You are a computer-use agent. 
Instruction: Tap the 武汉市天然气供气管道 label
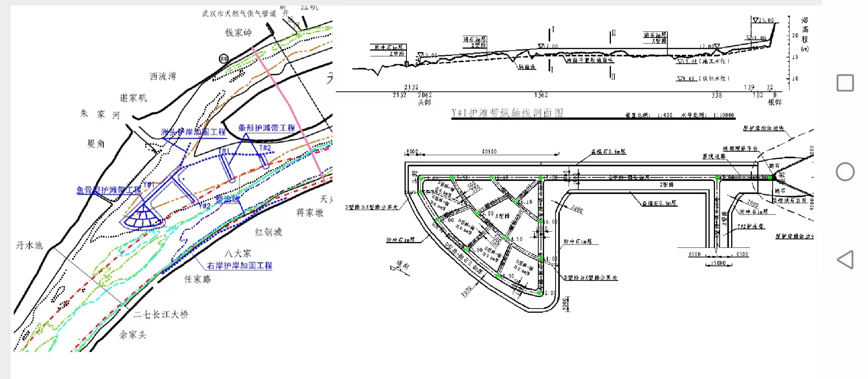tap(239, 14)
